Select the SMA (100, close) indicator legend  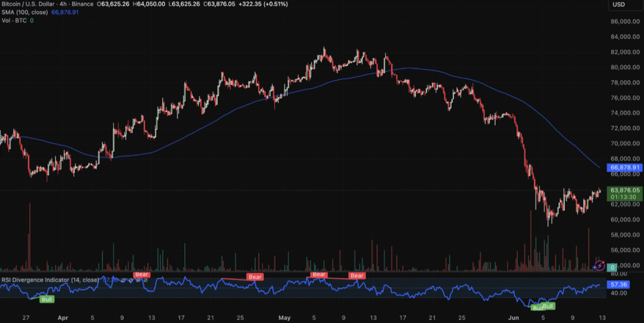click(25, 13)
